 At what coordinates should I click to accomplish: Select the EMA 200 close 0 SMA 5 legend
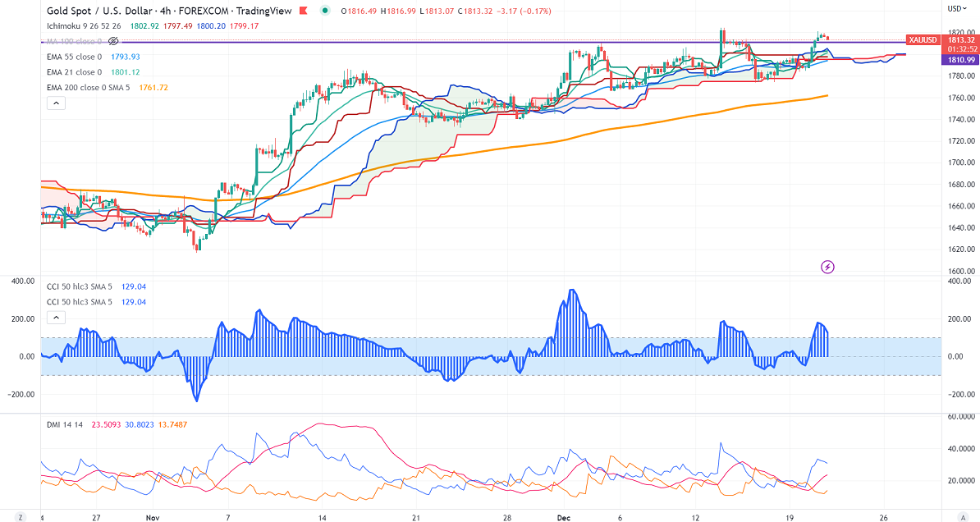[88, 88]
